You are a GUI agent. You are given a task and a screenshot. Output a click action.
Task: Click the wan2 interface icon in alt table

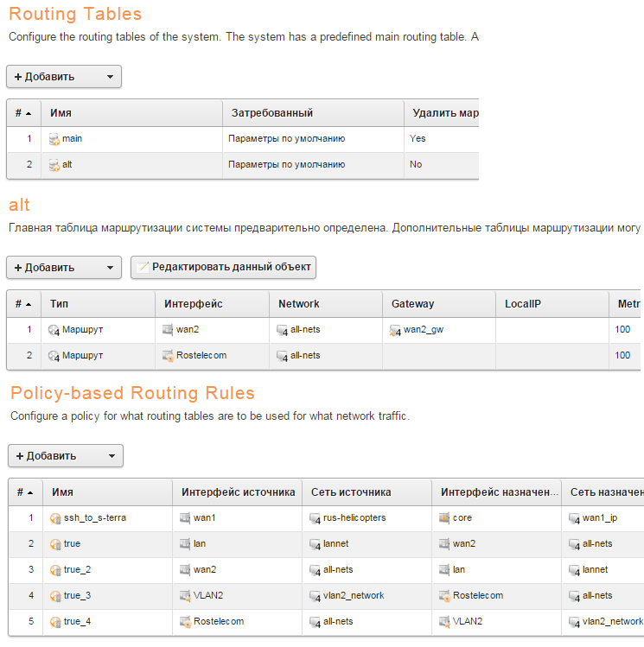click(x=169, y=329)
